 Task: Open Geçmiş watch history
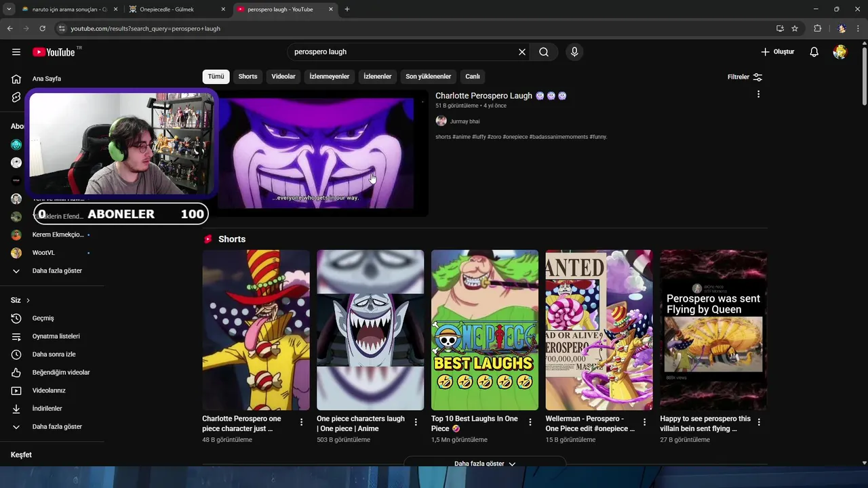tap(43, 319)
